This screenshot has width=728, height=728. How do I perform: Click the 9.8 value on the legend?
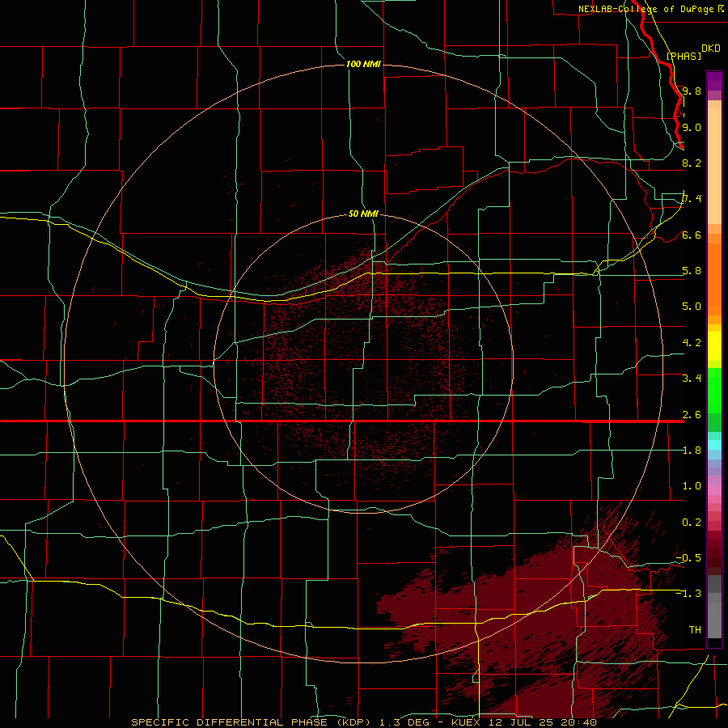pyautogui.click(x=692, y=91)
